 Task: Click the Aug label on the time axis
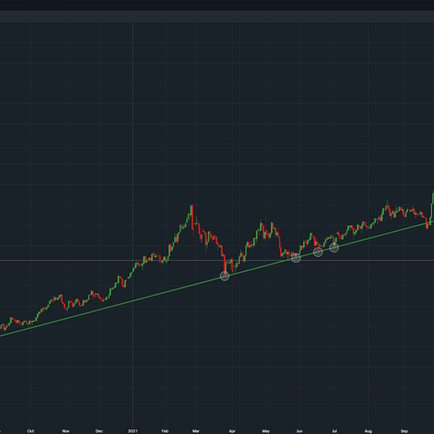coord(368,431)
